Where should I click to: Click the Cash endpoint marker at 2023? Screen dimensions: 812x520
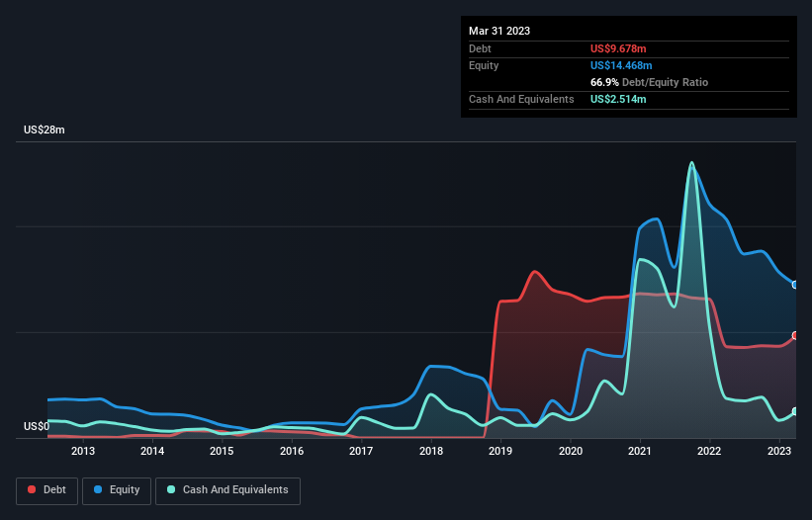[x=795, y=412]
